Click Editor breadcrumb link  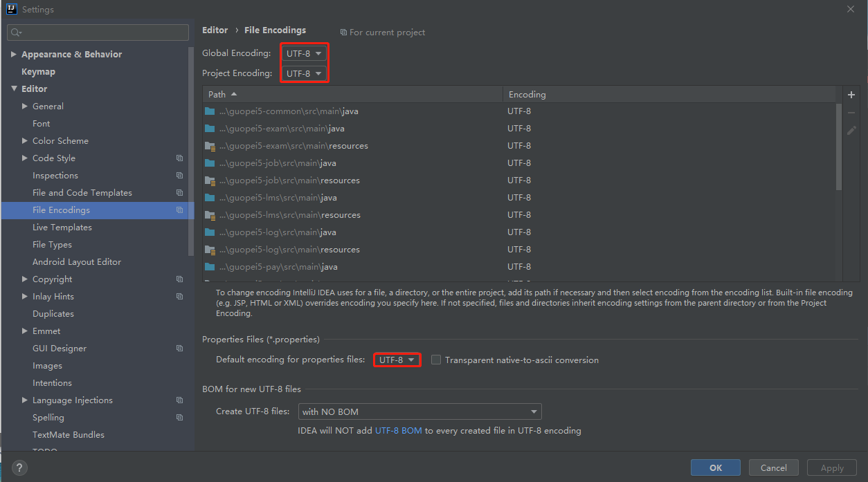pos(215,30)
